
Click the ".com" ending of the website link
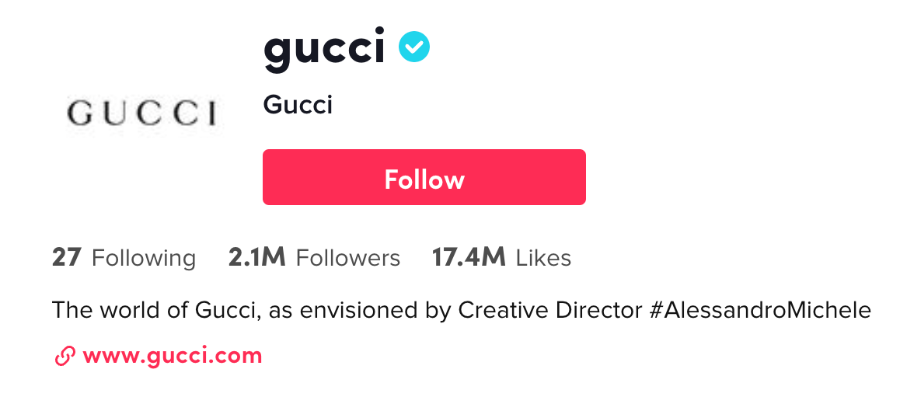[x=241, y=356]
